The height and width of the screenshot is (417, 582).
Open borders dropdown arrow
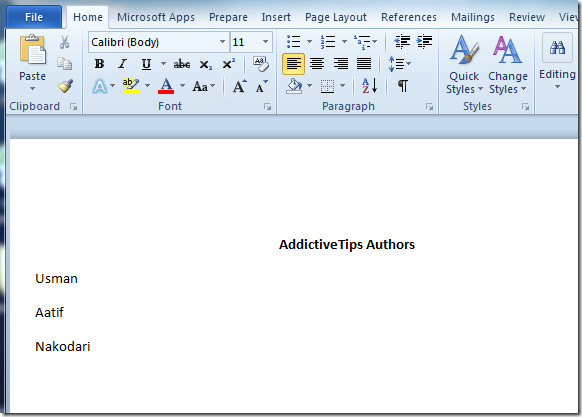[342, 86]
